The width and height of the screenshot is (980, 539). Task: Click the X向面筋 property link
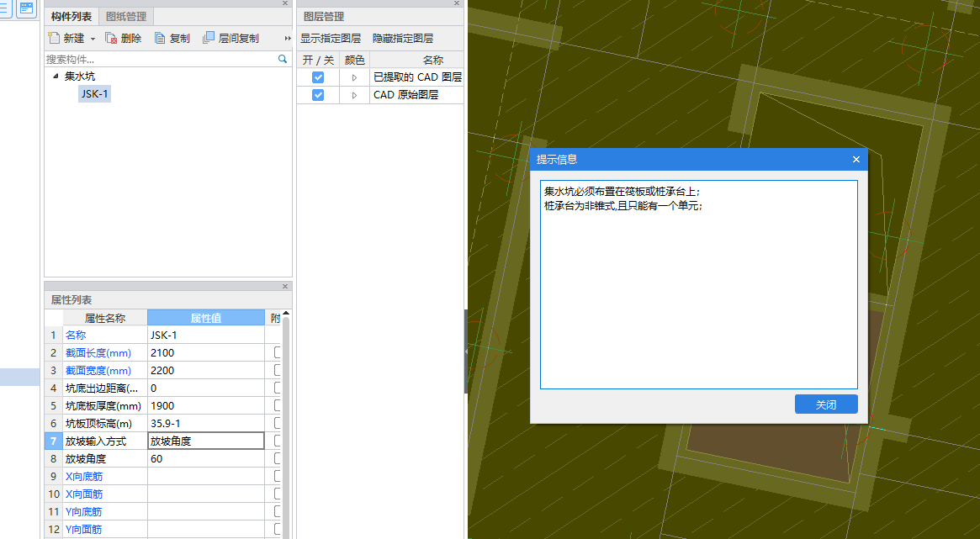(x=84, y=494)
